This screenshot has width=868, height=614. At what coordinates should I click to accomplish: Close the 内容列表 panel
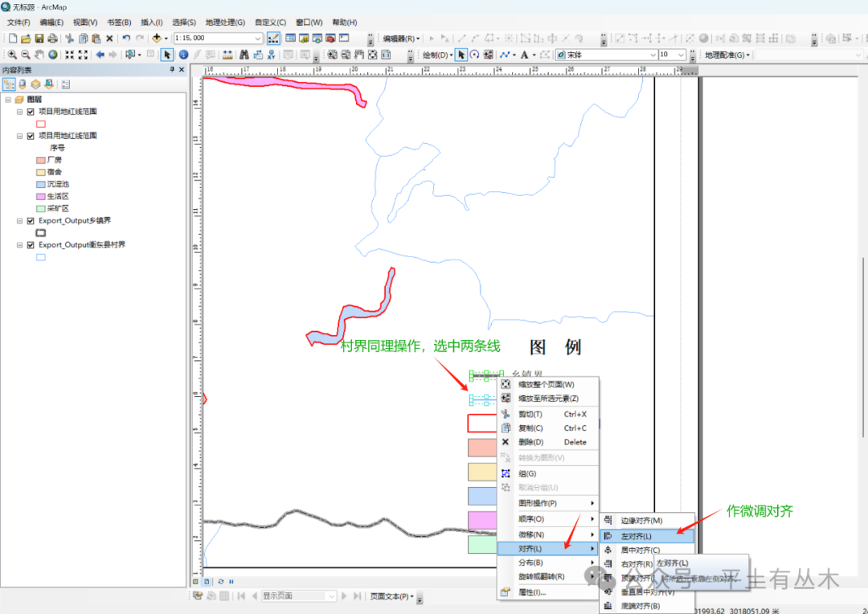(x=182, y=70)
